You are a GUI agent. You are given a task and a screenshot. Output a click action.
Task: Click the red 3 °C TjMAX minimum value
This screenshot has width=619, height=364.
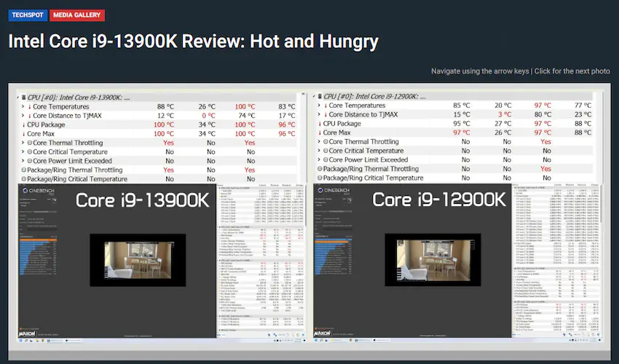(505, 114)
